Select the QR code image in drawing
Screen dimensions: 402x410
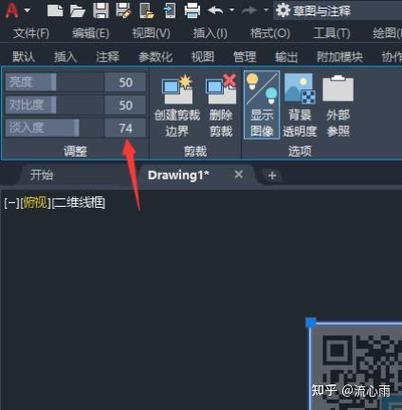[x=357, y=366]
